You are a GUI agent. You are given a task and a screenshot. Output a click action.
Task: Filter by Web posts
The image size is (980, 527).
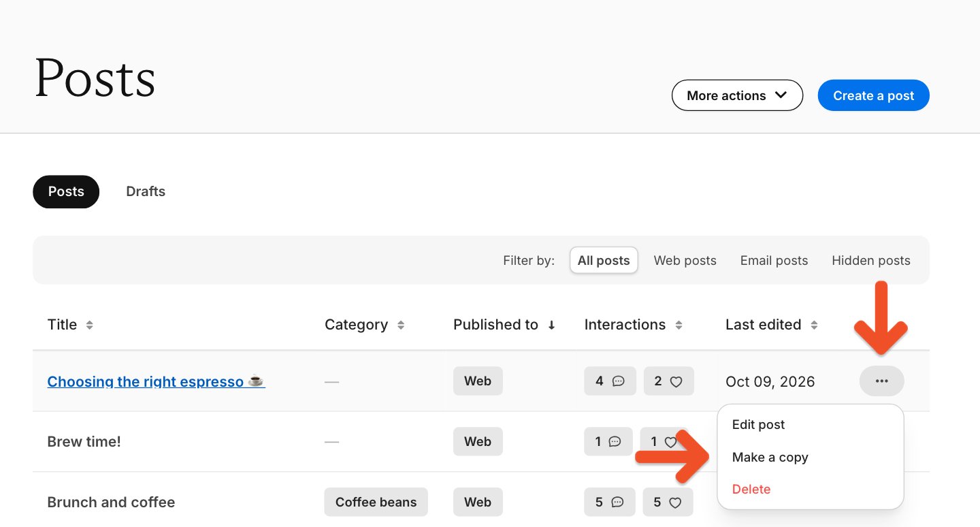[x=685, y=260]
